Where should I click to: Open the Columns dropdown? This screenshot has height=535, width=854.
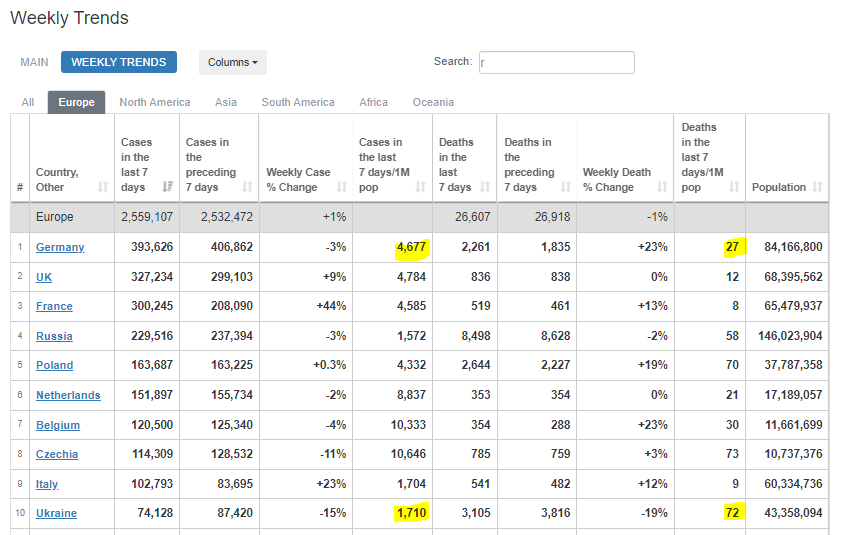click(232, 62)
